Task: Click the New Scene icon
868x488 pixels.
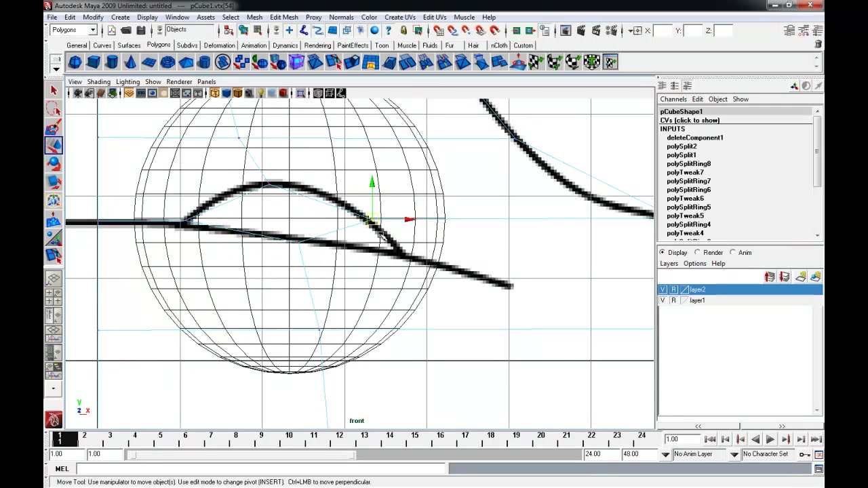Action: pyautogui.click(x=111, y=30)
